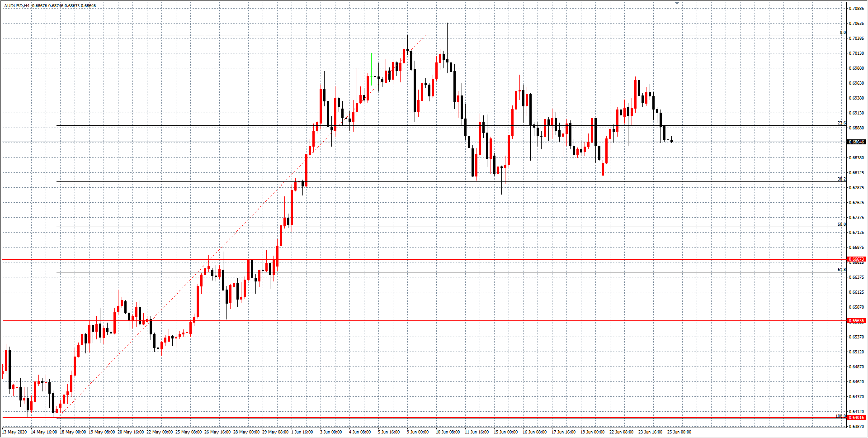Click the 0.68380 price axis label
The height and width of the screenshot is (438, 868).
pyautogui.click(x=856, y=158)
